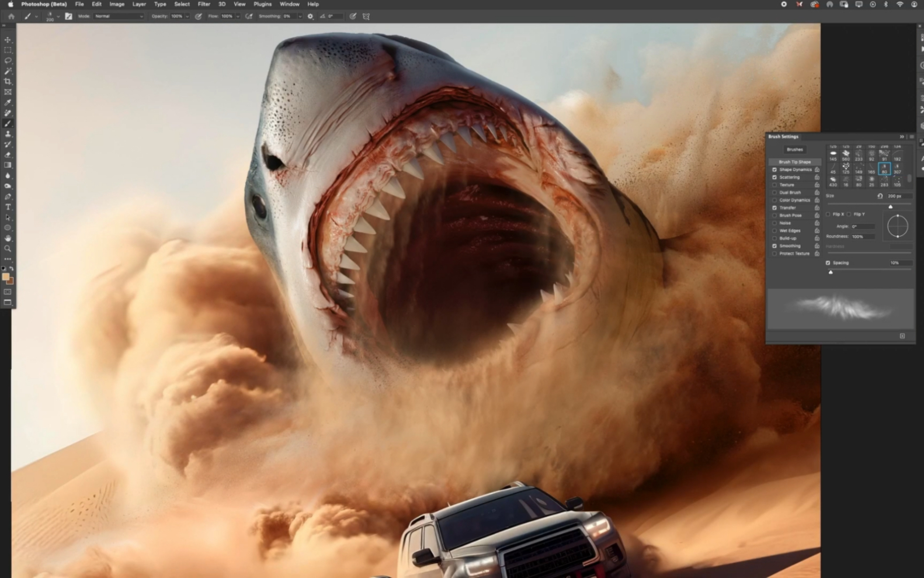Screen dimensions: 924x578
Task: Uncheck the Spacing checkbox
Action: 828,263
